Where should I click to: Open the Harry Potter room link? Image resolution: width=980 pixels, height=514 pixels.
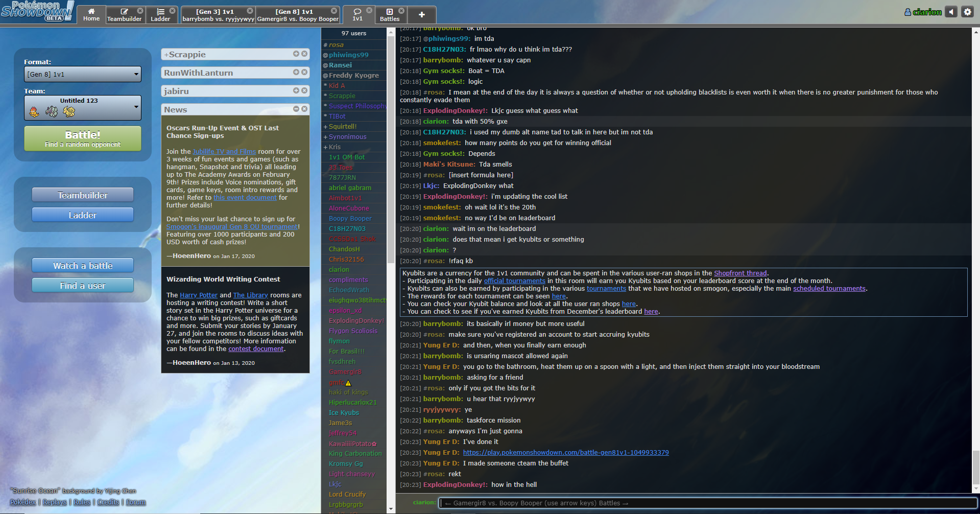tap(199, 295)
